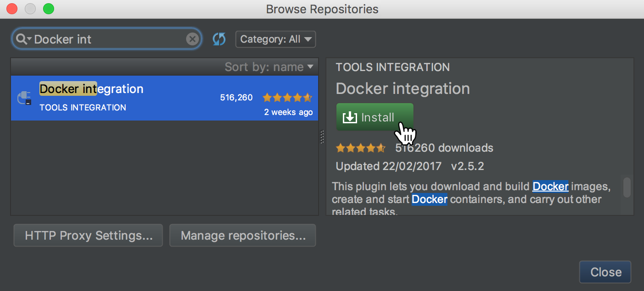Click the '516,260' download count in list

(x=236, y=97)
